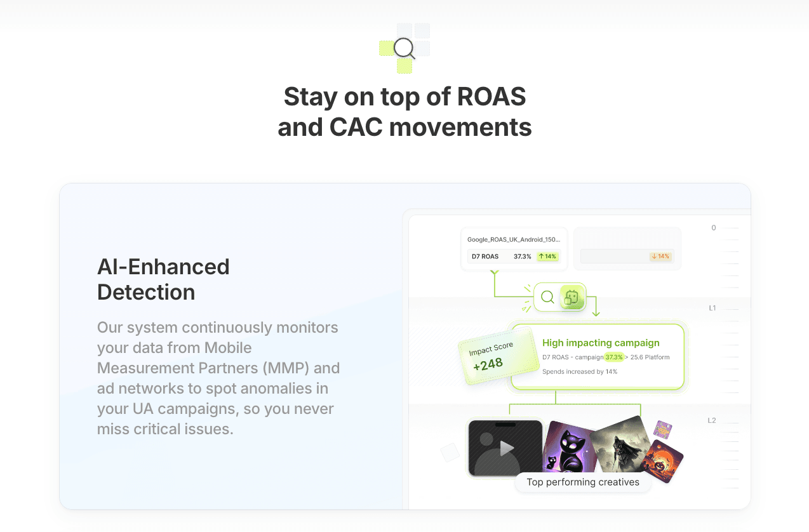Click the green AI robot icon
Viewport: 809px width, 532px height.
point(572,297)
